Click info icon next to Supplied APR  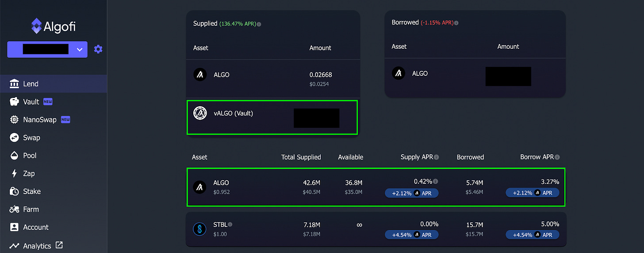coord(259,24)
